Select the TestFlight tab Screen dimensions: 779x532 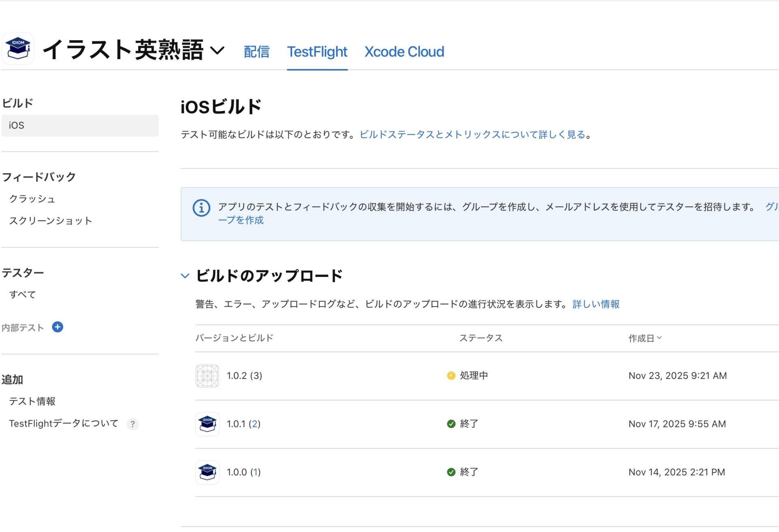(317, 52)
